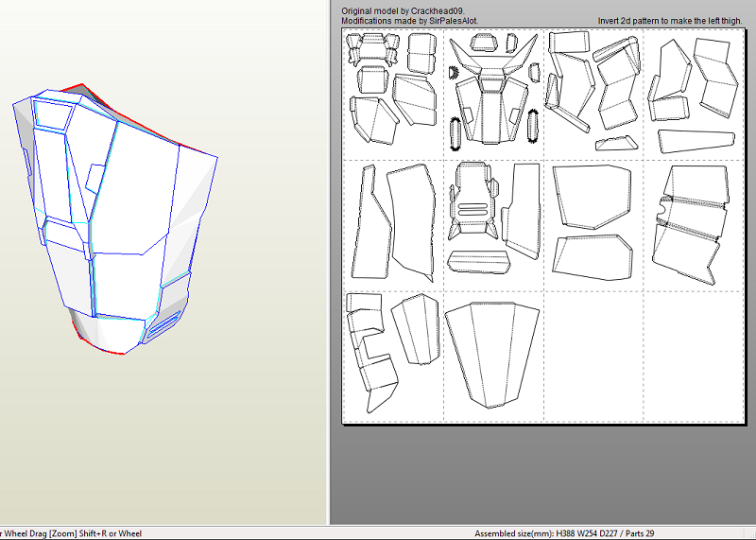Select the flat elongated strip below the slotted part
Viewport: 756px width, 540px height.
[x=479, y=262]
